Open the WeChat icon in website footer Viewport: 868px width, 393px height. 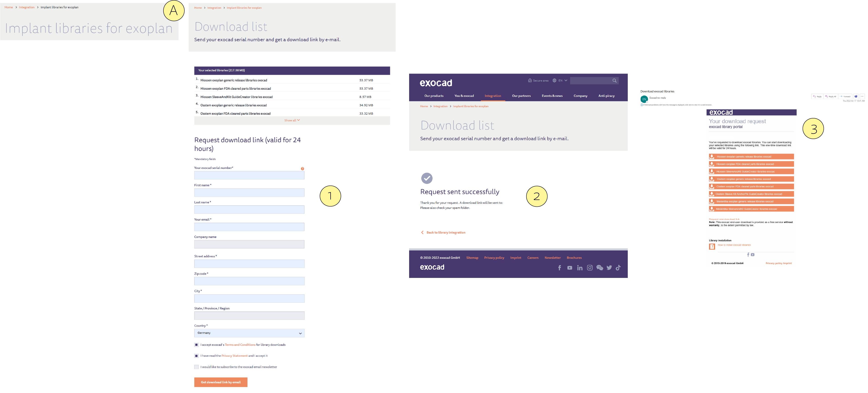click(x=600, y=268)
